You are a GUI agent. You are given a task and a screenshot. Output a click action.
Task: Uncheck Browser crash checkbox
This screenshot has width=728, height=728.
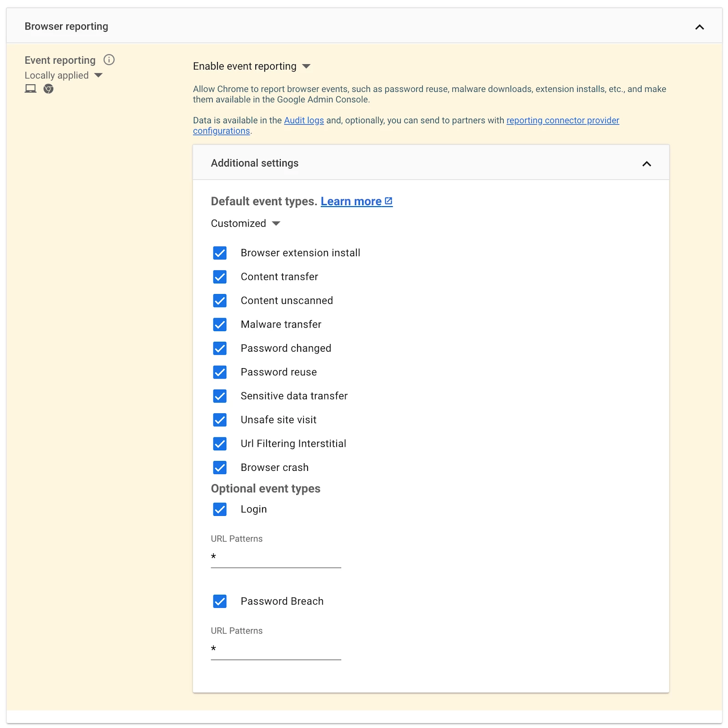click(x=220, y=467)
